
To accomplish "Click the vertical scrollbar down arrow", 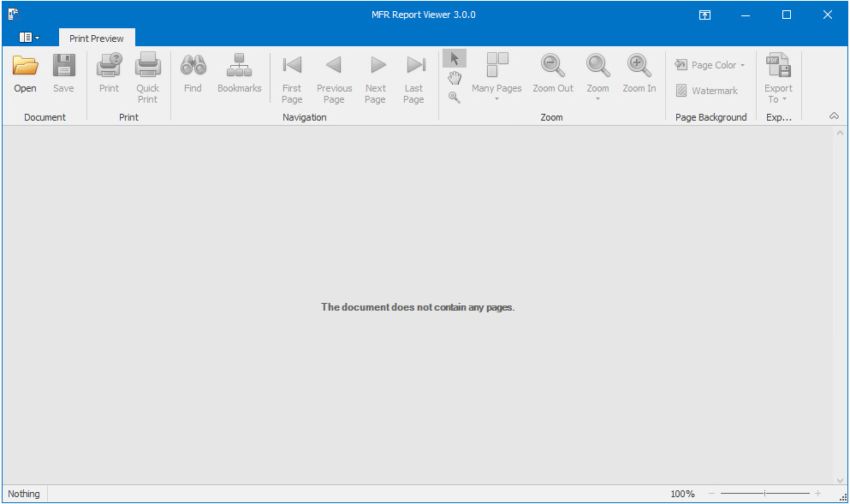I will pos(841,480).
